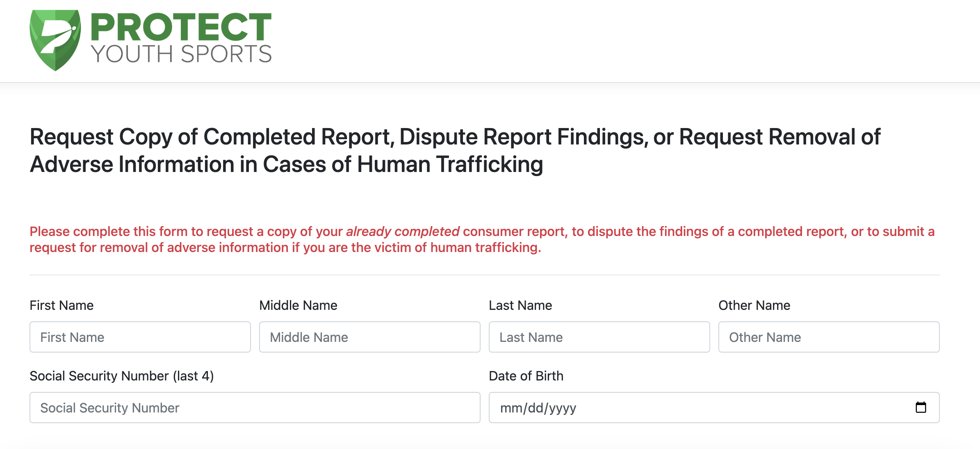The width and height of the screenshot is (980, 449).
Task: Click the Middle Name label
Action: tap(298, 305)
